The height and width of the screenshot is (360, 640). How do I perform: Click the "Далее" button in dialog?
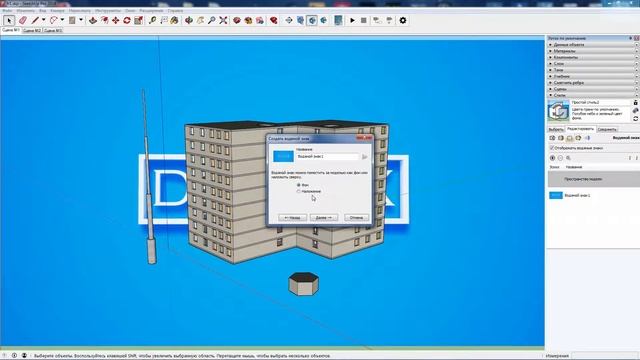pyautogui.click(x=324, y=218)
